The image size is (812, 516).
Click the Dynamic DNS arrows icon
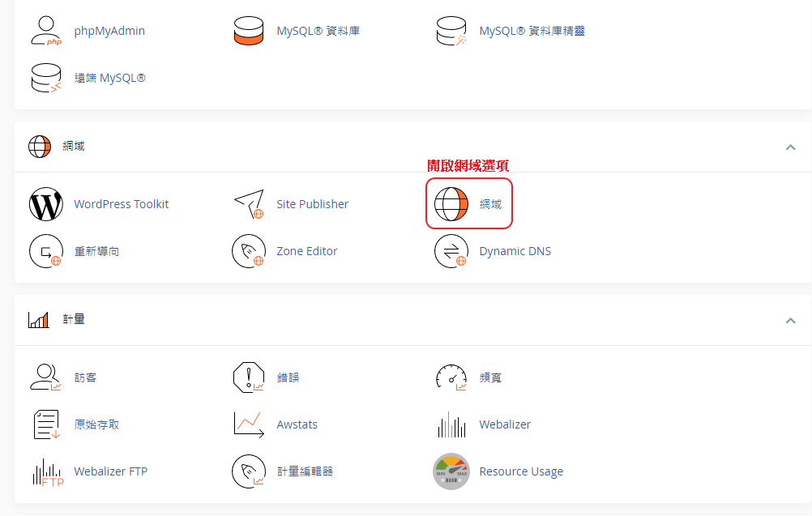[451, 251]
